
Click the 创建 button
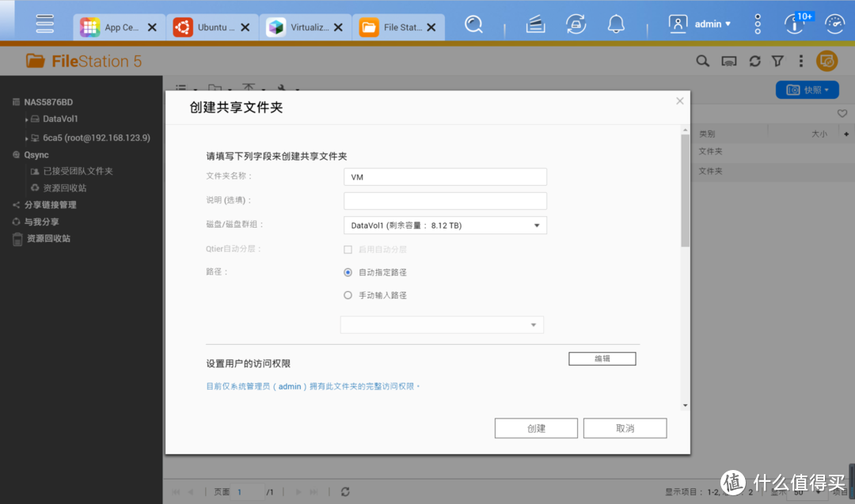coord(536,428)
